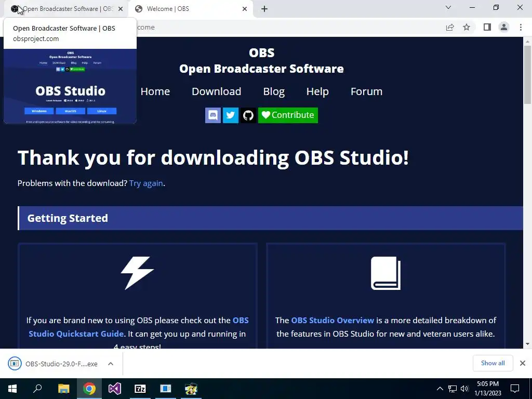Open Visual Studio from taskbar

pos(115,389)
